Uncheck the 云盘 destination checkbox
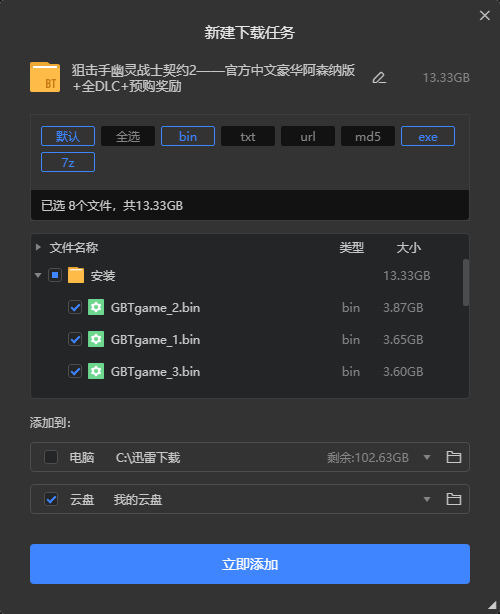The height and width of the screenshot is (614, 500). coord(51,499)
